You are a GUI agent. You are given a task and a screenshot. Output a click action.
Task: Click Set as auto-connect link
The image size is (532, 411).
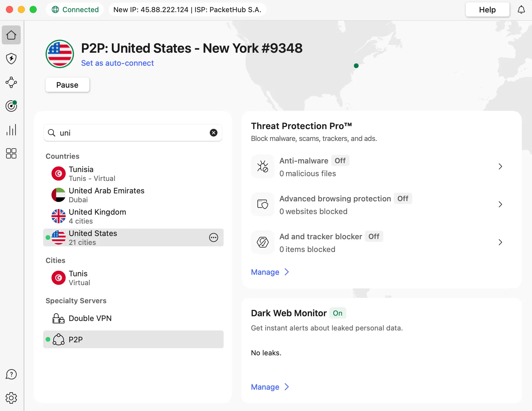point(117,63)
